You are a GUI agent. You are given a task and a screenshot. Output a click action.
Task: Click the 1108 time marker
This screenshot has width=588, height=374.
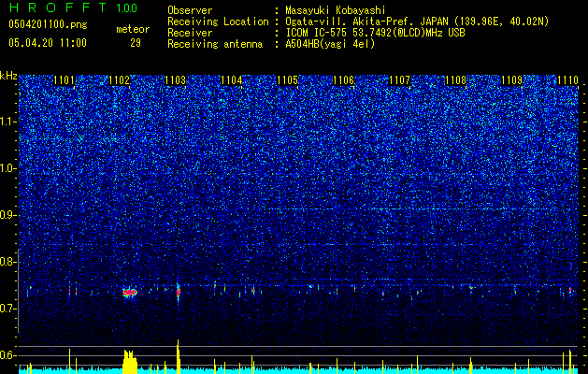[x=455, y=80]
